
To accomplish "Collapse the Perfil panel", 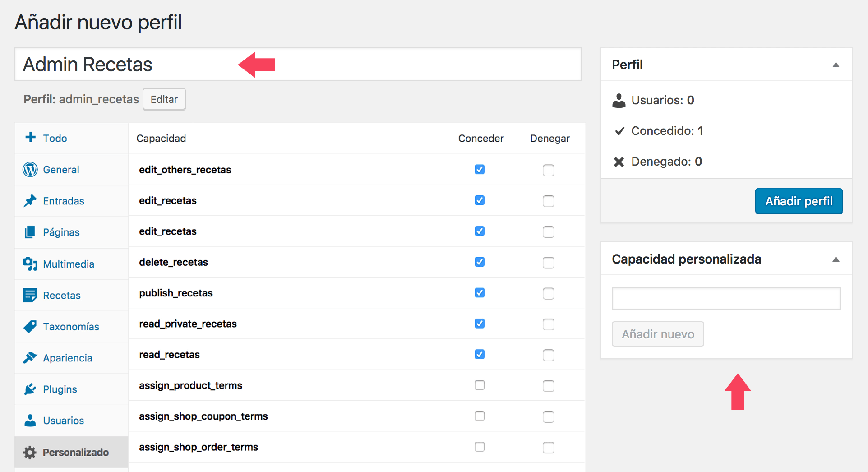I will 836,65.
